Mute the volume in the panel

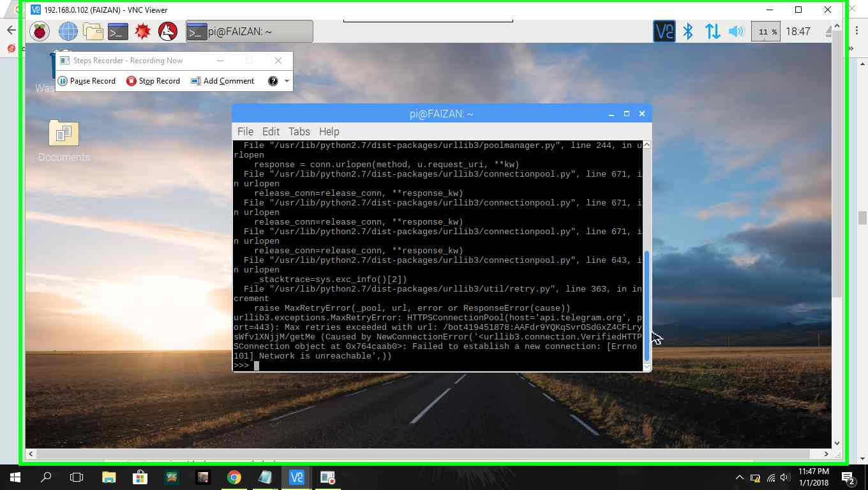[x=735, y=31]
